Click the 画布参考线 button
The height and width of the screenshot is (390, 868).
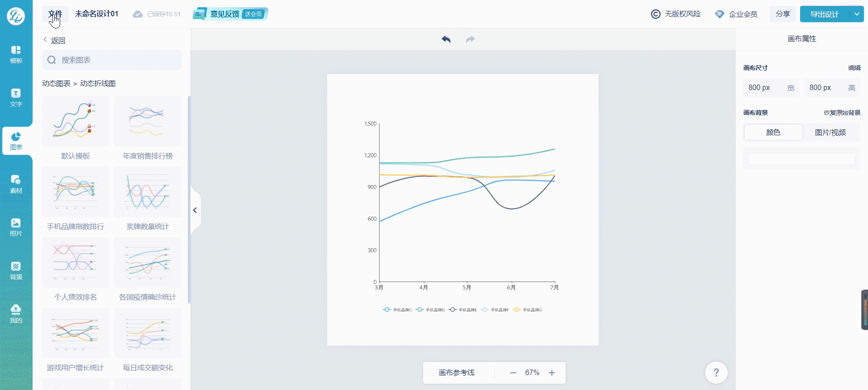point(457,373)
